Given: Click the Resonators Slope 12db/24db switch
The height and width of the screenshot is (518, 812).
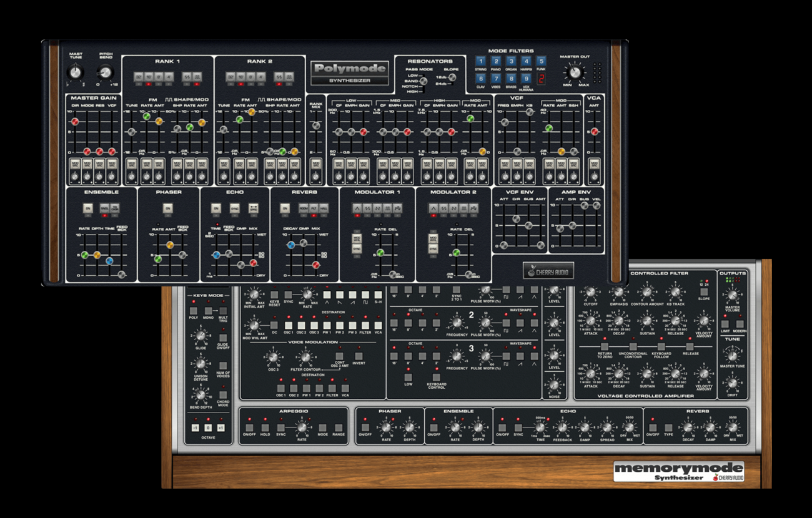Looking at the screenshot, I should [x=452, y=78].
